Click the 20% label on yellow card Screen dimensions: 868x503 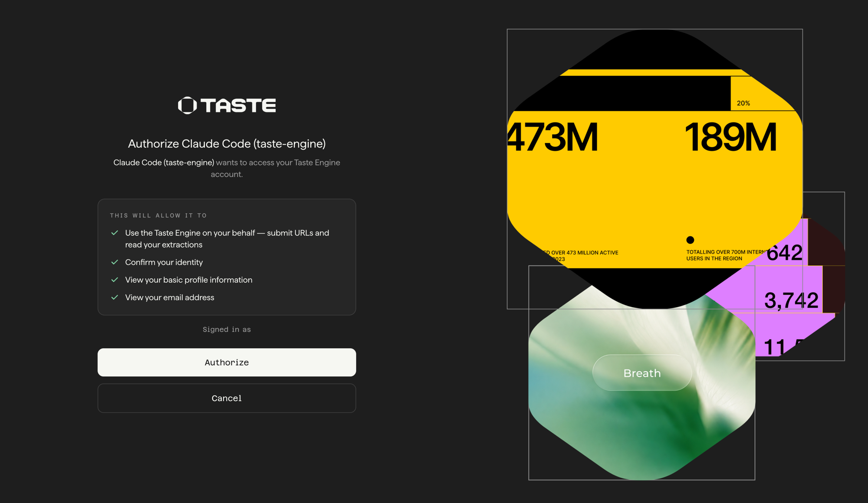coord(743,103)
